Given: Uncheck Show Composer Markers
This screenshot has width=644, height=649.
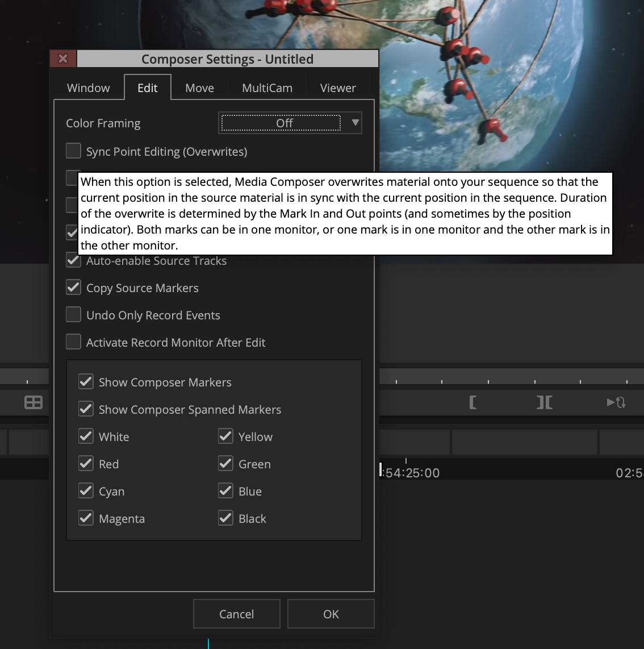Looking at the screenshot, I should 86,382.
